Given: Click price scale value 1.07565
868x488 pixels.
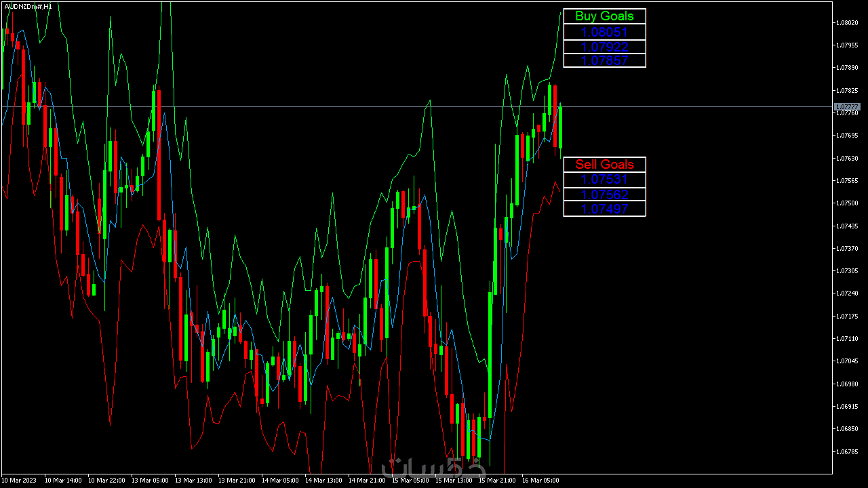Looking at the screenshot, I should click(848, 181).
